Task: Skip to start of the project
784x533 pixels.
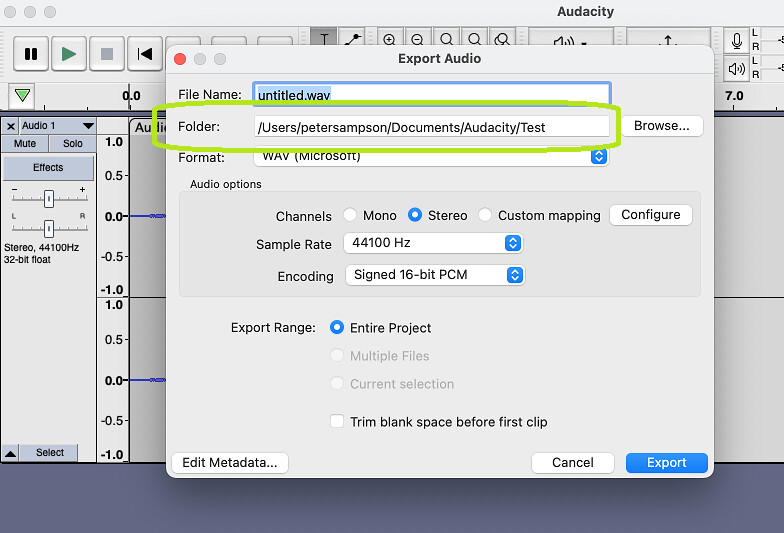Action: (145, 54)
